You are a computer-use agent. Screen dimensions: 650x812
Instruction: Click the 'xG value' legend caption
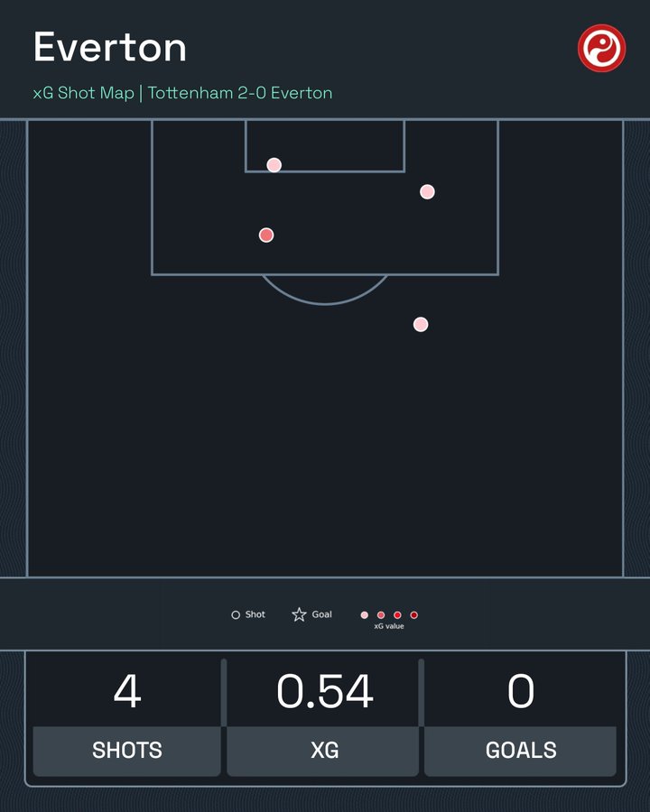pos(389,626)
